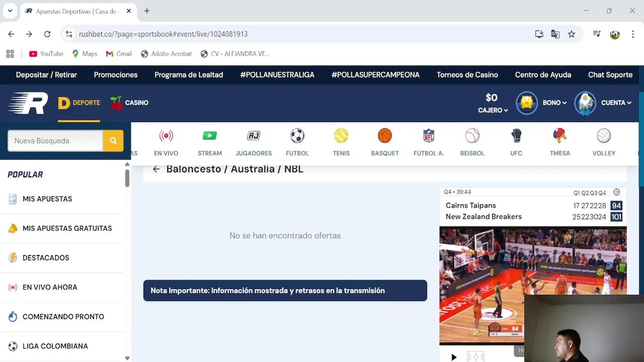
Task: Open Depositar / Retirar menu item
Action: [x=46, y=75]
